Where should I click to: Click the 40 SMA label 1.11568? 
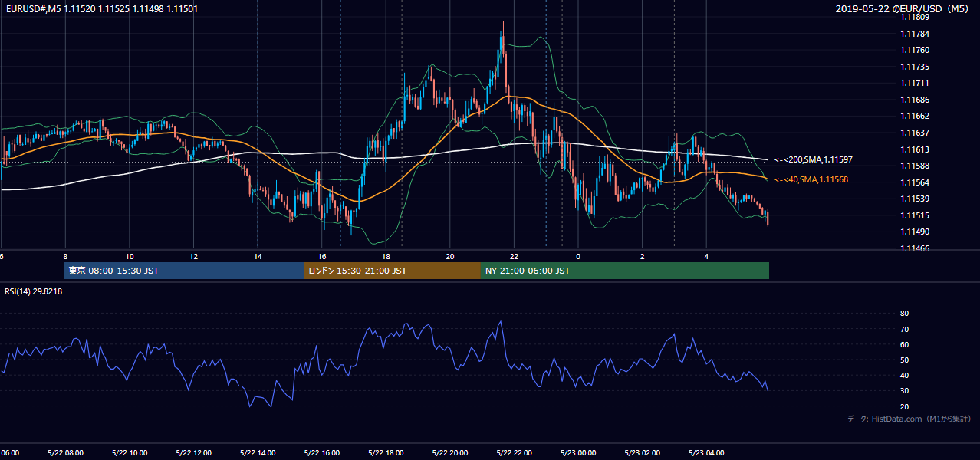pyautogui.click(x=811, y=179)
